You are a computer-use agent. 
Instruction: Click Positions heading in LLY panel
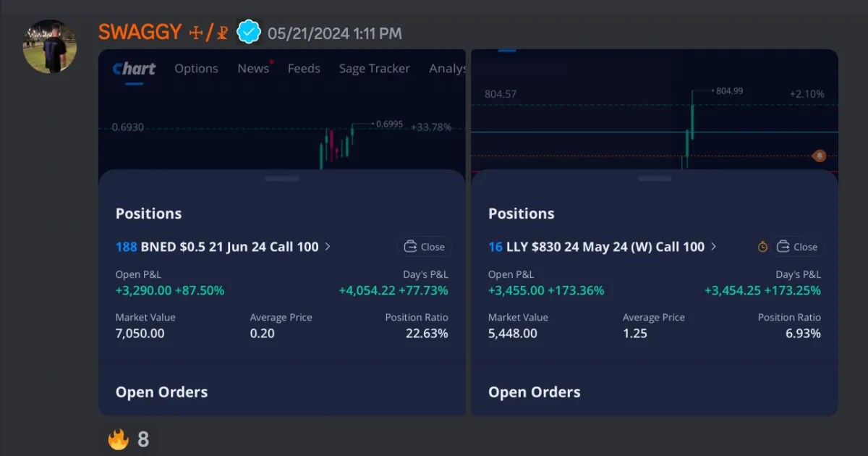click(x=522, y=214)
